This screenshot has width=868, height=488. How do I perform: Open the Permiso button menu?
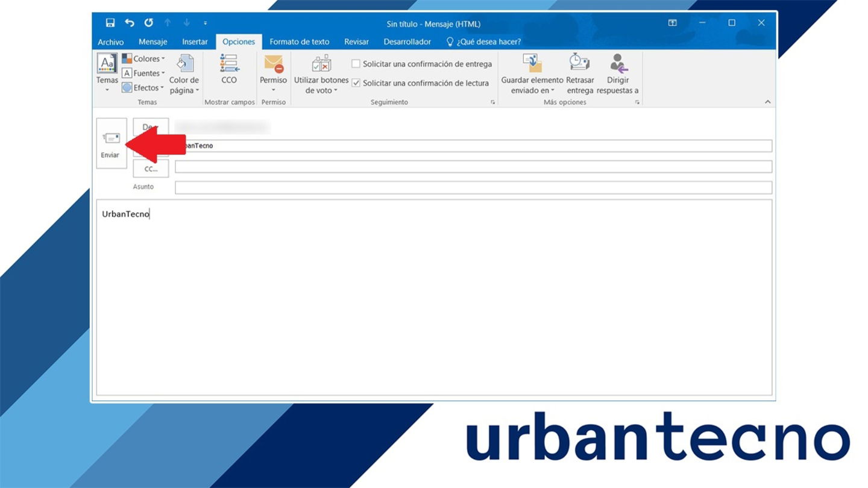click(x=274, y=74)
